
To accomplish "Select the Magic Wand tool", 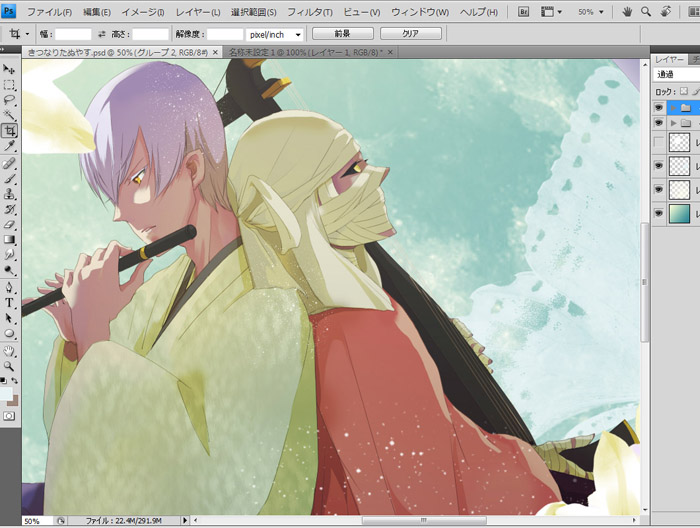I will point(8,115).
